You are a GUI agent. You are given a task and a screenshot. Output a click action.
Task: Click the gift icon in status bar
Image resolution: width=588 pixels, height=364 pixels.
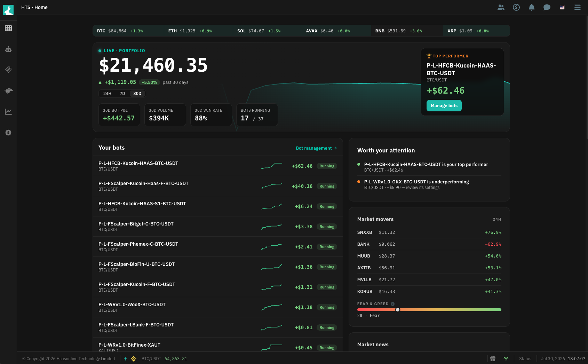click(x=493, y=359)
